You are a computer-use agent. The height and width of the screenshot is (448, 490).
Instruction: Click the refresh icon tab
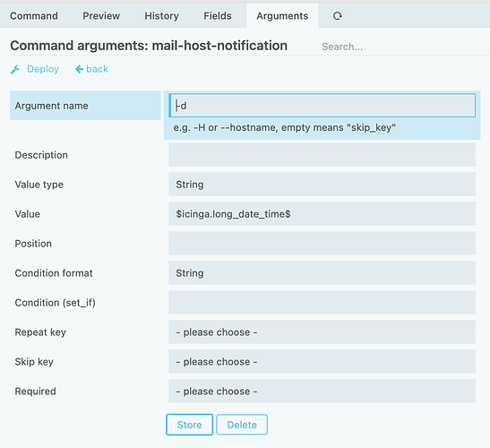[x=337, y=15]
